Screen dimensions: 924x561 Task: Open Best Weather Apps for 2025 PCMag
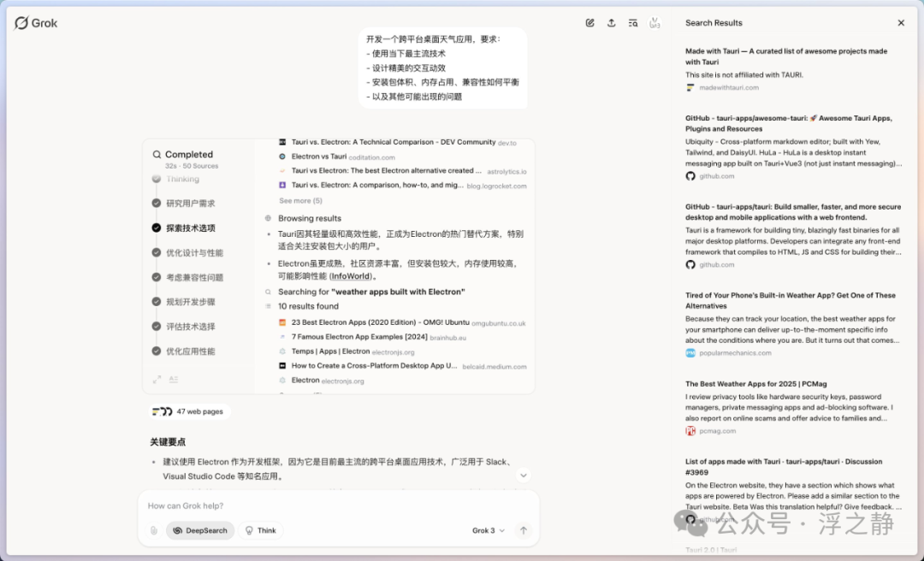click(756, 384)
